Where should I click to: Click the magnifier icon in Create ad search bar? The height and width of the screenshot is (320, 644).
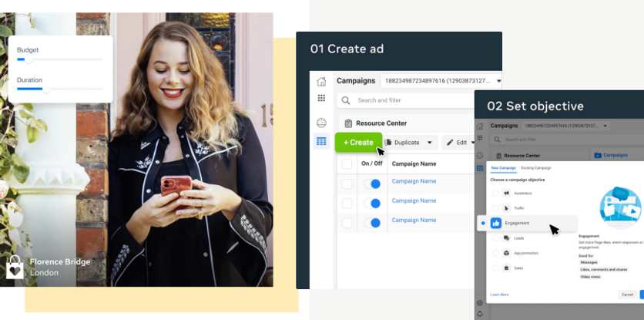point(346,100)
